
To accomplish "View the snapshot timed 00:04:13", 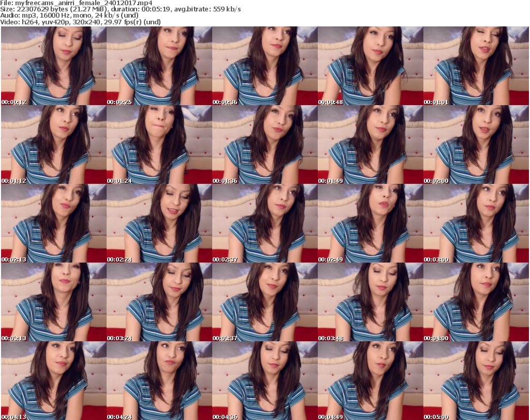I will [x=54, y=381].
